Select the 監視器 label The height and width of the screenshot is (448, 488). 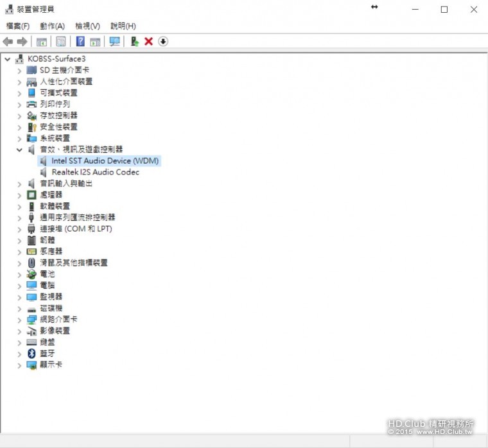[x=51, y=297]
